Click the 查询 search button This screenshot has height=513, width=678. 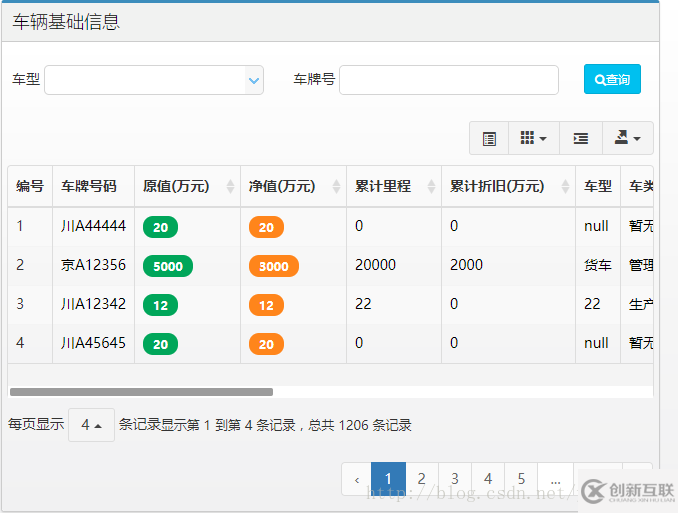[612, 79]
